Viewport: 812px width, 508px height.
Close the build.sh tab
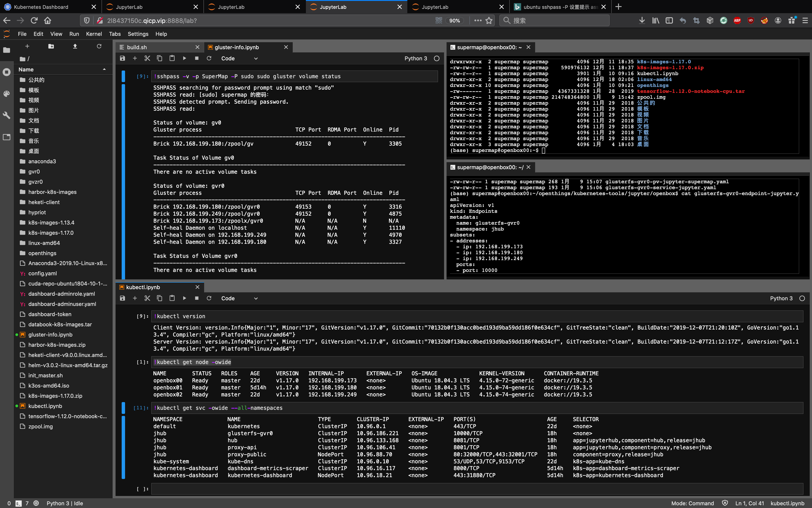[x=197, y=47]
